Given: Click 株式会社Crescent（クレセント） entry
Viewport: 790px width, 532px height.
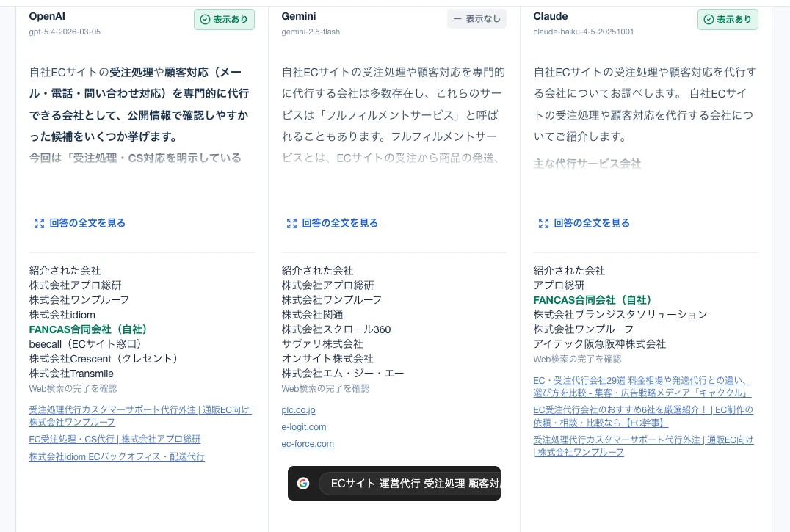Looking at the screenshot, I should tap(104, 359).
